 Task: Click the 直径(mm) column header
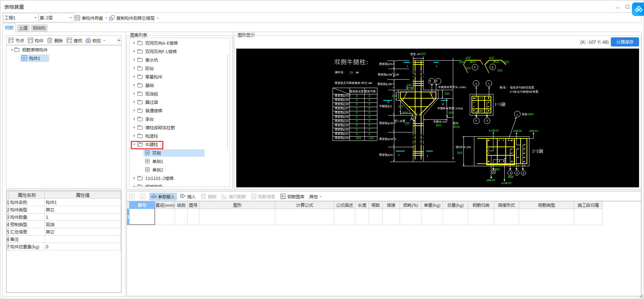click(x=165, y=205)
